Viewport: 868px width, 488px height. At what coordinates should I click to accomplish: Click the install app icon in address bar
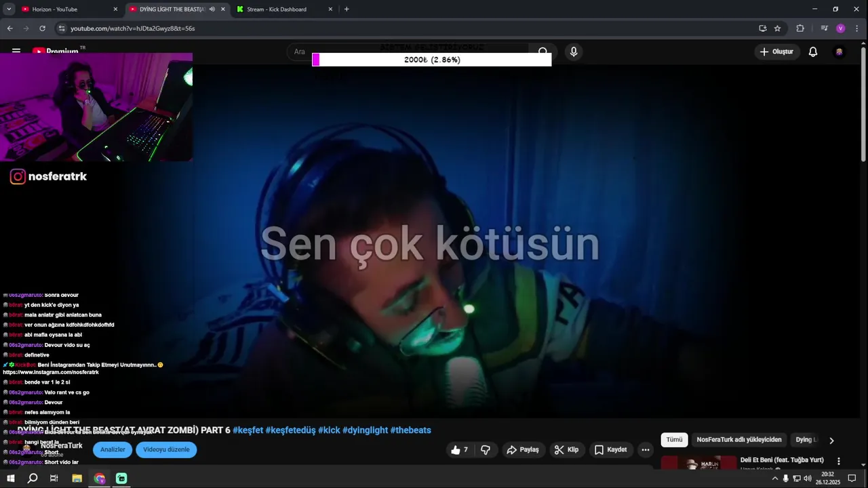point(763,28)
